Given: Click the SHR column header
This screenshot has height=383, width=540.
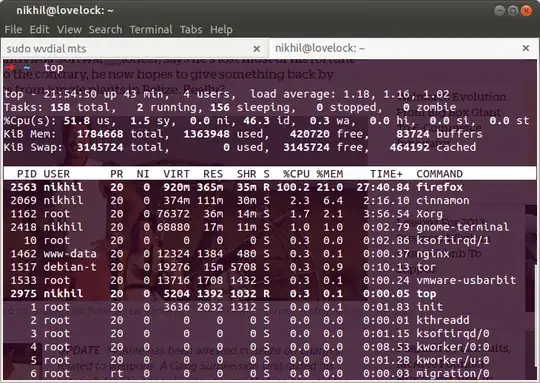Looking at the screenshot, I should pos(247,174).
